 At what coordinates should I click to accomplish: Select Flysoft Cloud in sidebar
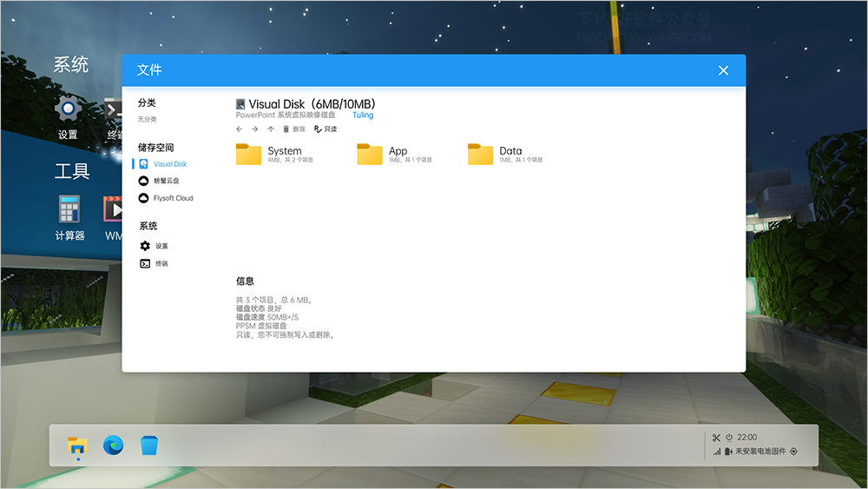click(166, 198)
